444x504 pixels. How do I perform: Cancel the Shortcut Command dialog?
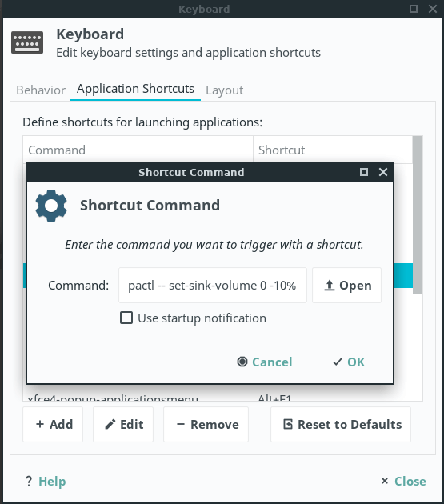point(265,362)
